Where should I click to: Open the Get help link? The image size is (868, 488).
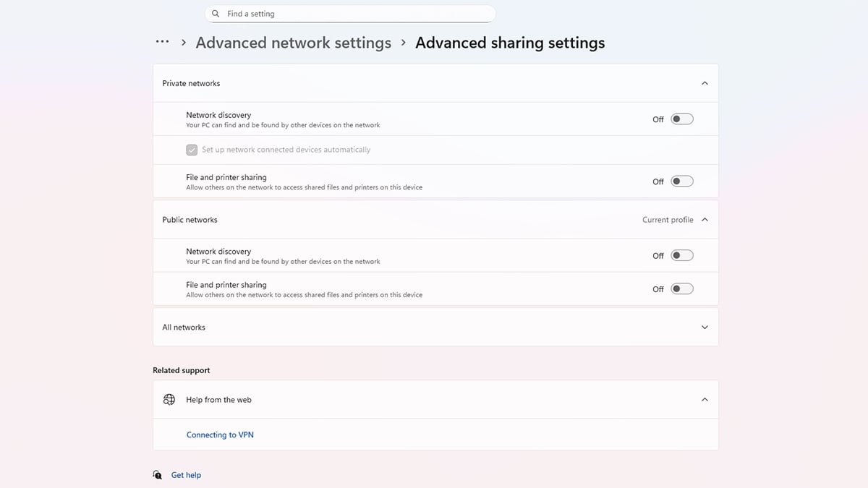pyautogui.click(x=186, y=475)
